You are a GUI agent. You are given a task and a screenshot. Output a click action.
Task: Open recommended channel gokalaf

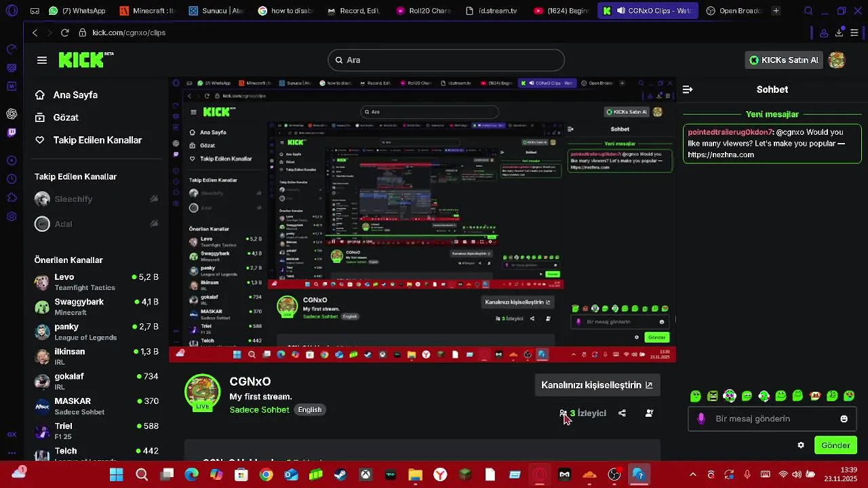click(96, 382)
